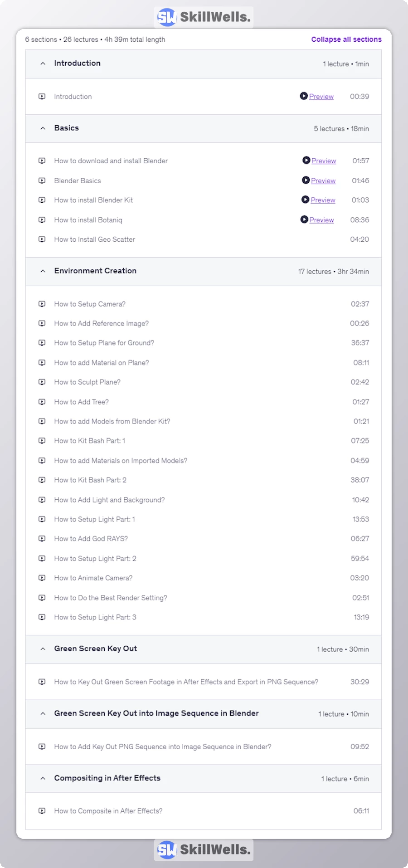Click video icon next to How to Setup Camera

pyautogui.click(x=42, y=304)
